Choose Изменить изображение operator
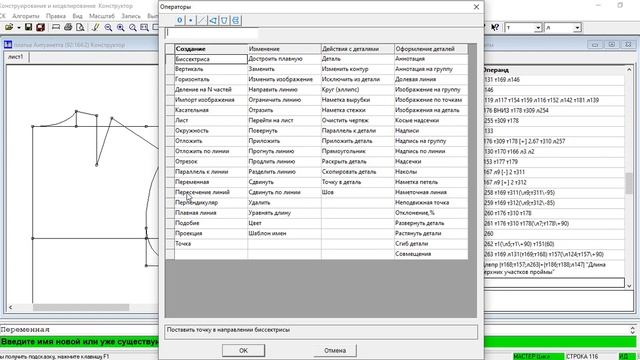This screenshot has width=640, height=360. 284,80
